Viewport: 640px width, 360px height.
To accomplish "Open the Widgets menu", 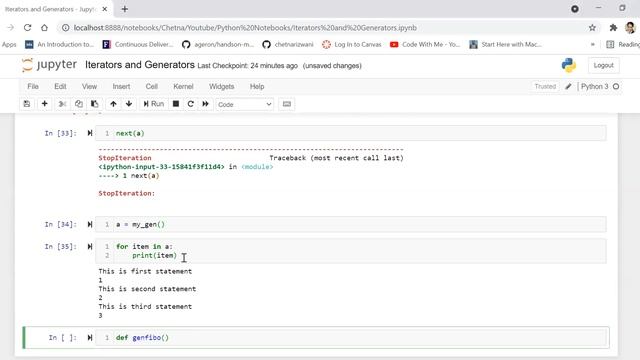I will click(x=221, y=87).
